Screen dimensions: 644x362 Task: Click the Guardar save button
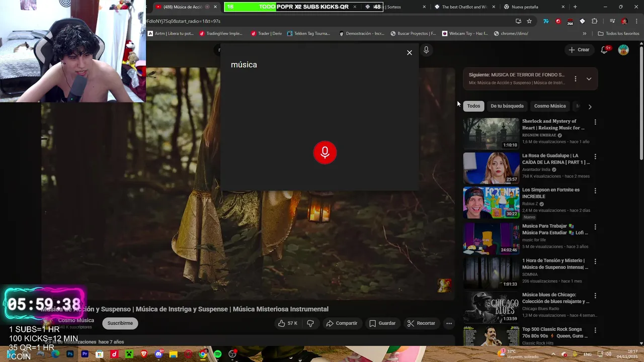[382, 323]
